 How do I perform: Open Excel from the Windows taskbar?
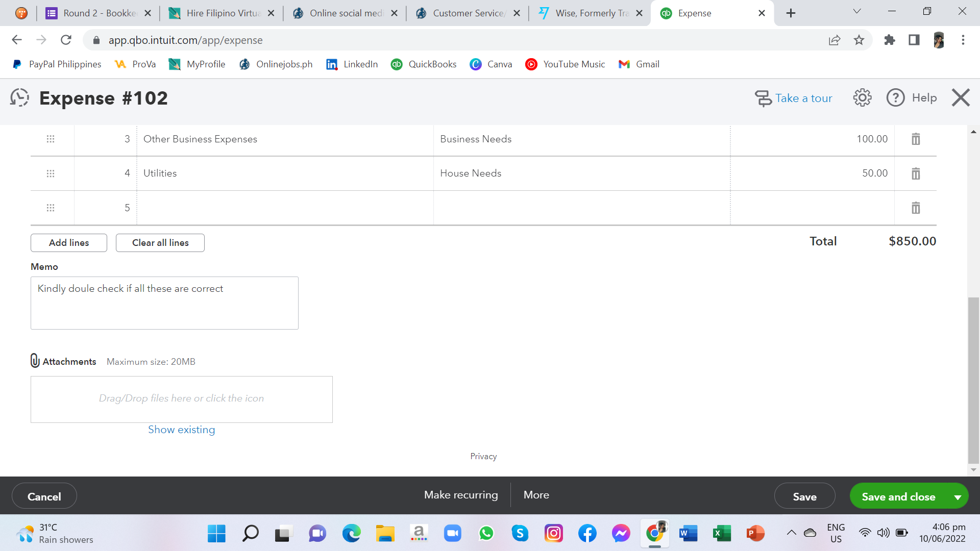point(722,534)
